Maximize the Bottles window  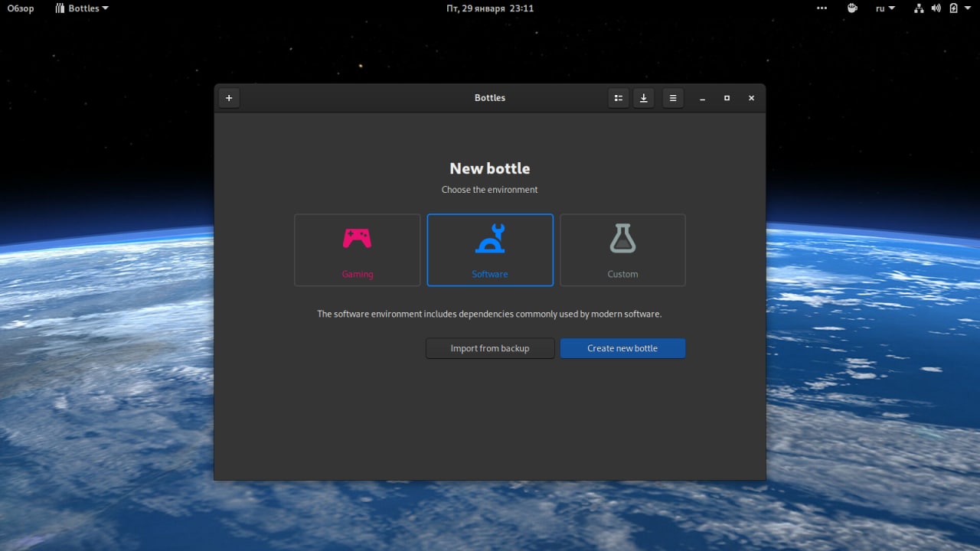[727, 98]
